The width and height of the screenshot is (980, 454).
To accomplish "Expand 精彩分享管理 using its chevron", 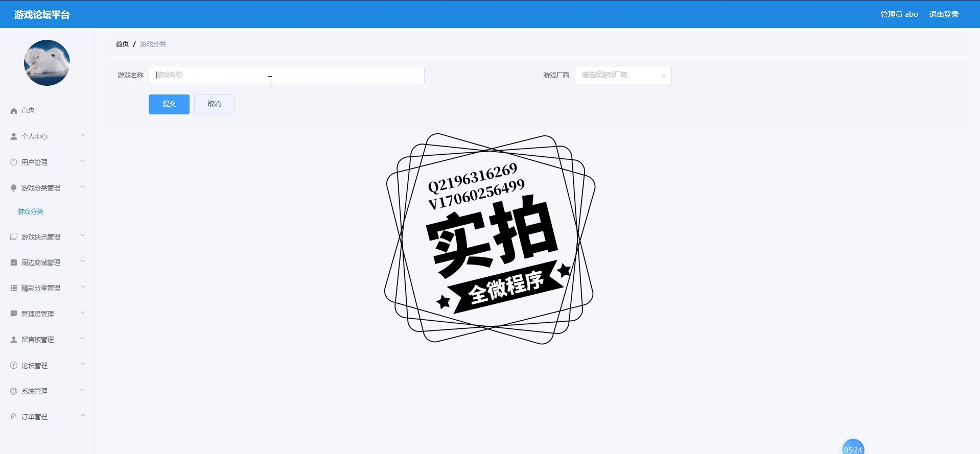I will (x=83, y=287).
